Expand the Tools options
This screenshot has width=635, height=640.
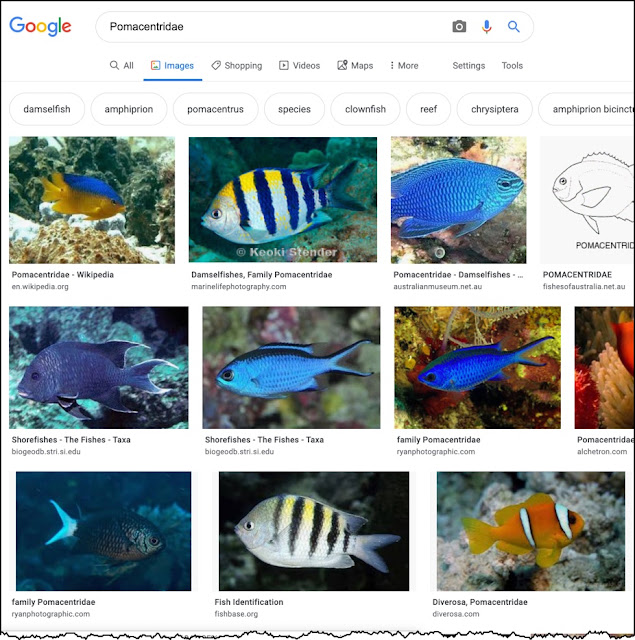pyautogui.click(x=512, y=65)
